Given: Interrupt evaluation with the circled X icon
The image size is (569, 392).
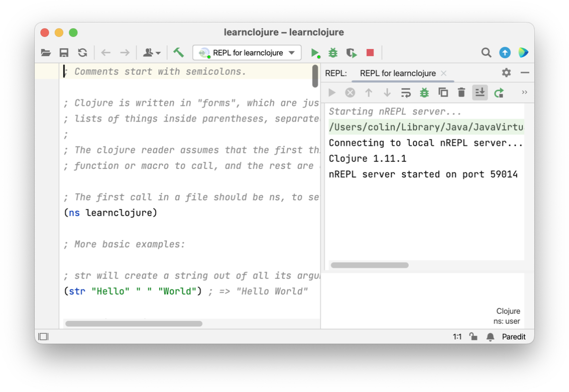Looking at the screenshot, I should 350,93.
